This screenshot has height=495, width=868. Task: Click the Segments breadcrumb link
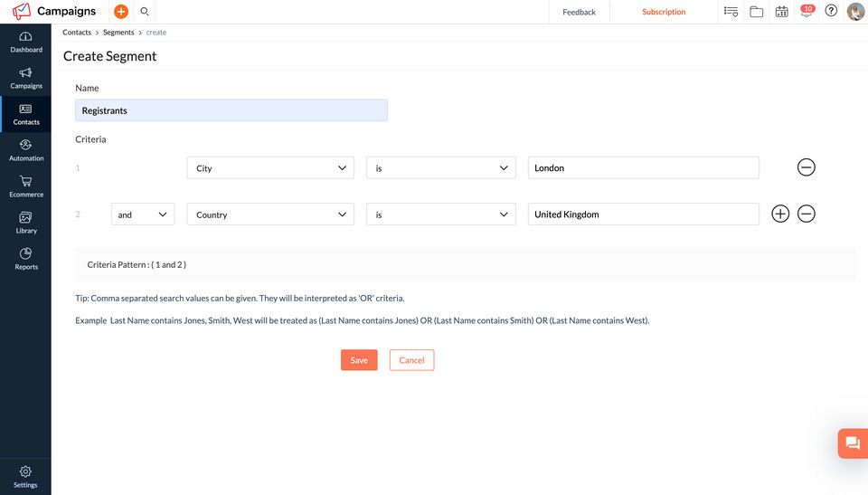click(118, 33)
